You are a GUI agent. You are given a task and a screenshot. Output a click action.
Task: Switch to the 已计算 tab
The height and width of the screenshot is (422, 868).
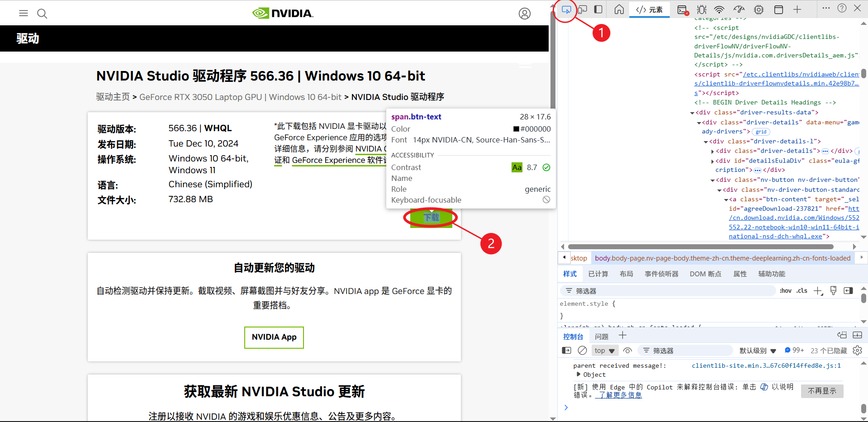pyautogui.click(x=598, y=274)
